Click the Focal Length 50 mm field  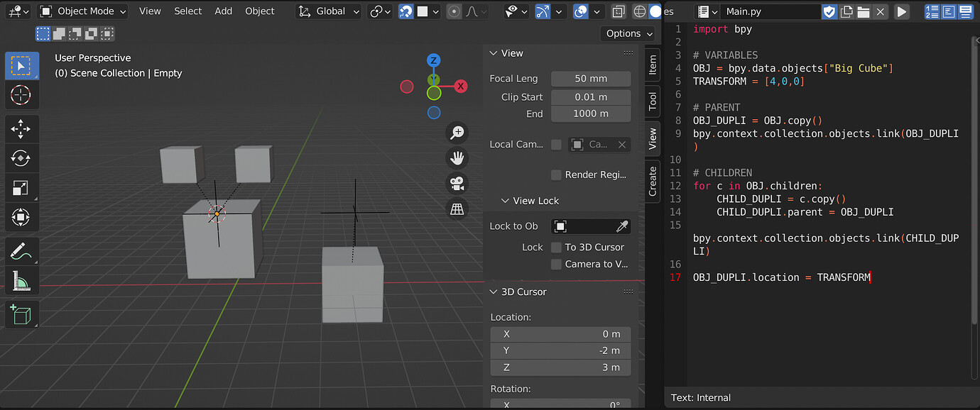[x=591, y=79]
